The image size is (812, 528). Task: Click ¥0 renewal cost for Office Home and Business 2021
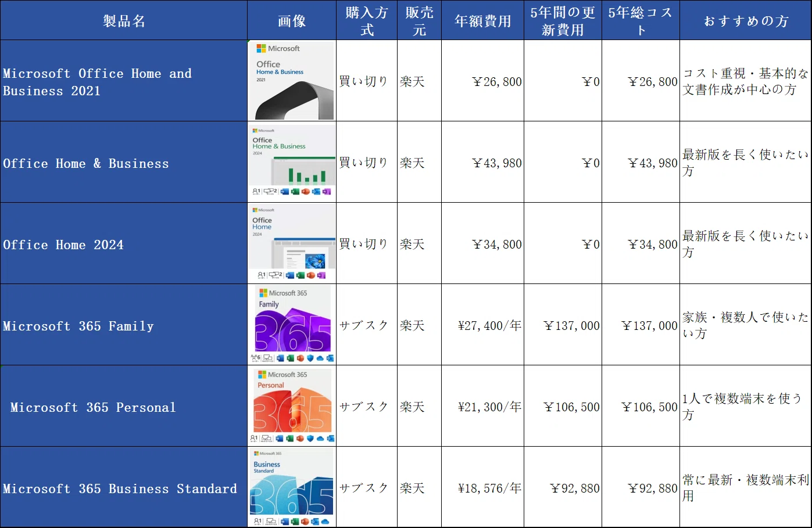pyautogui.click(x=591, y=81)
